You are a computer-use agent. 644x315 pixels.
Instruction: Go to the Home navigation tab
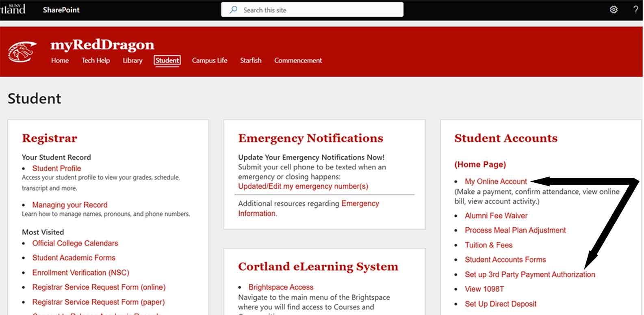[x=60, y=60]
